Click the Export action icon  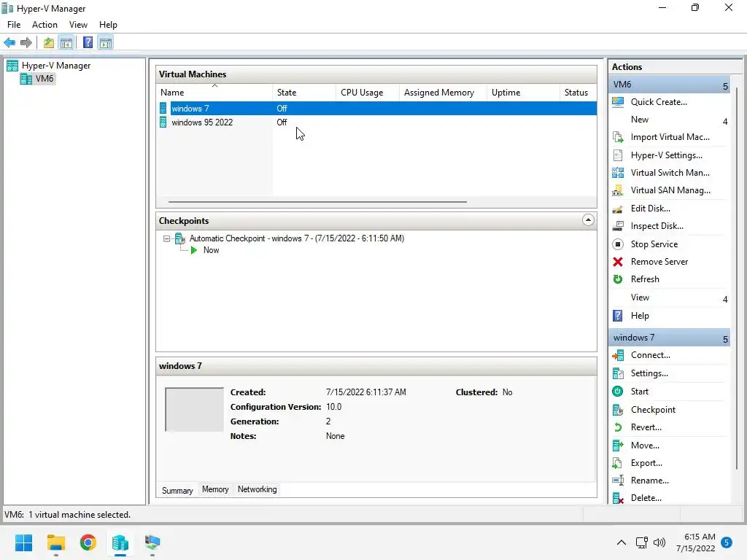pyautogui.click(x=618, y=463)
